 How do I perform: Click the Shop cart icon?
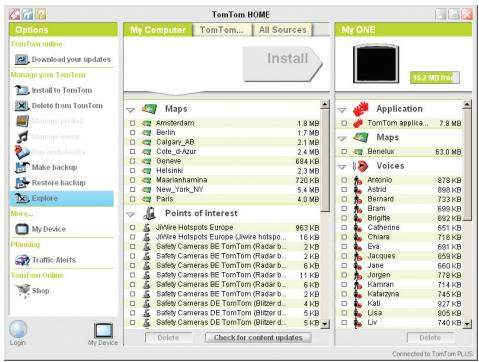23,291
